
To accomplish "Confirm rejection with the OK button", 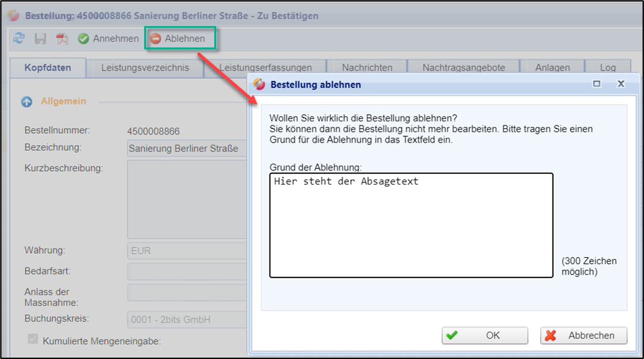I will (x=485, y=335).
